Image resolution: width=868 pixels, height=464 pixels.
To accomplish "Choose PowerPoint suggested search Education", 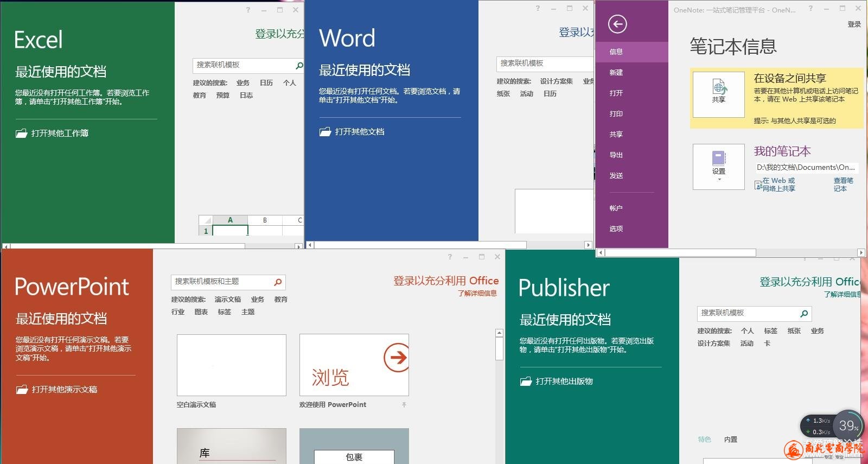I will click(x=281, y=300).
